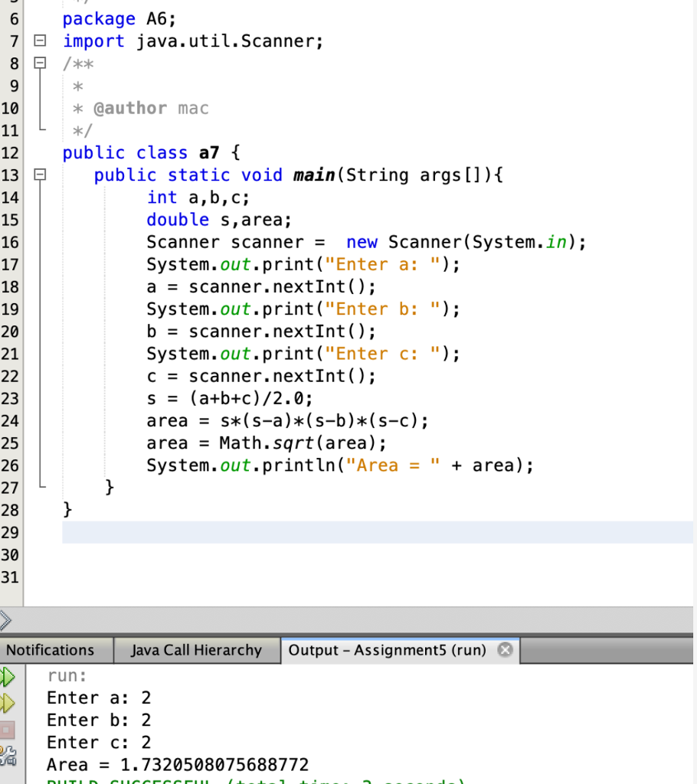This screenshot has height=784, width=697.
Task: Collapse the main method code fold
Action: 41,175
